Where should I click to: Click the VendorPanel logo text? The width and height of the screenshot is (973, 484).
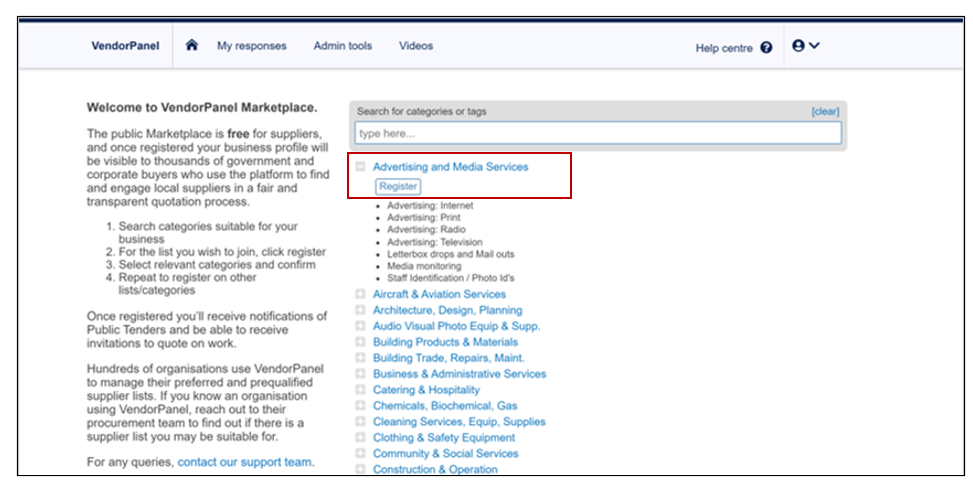point(125,46)
